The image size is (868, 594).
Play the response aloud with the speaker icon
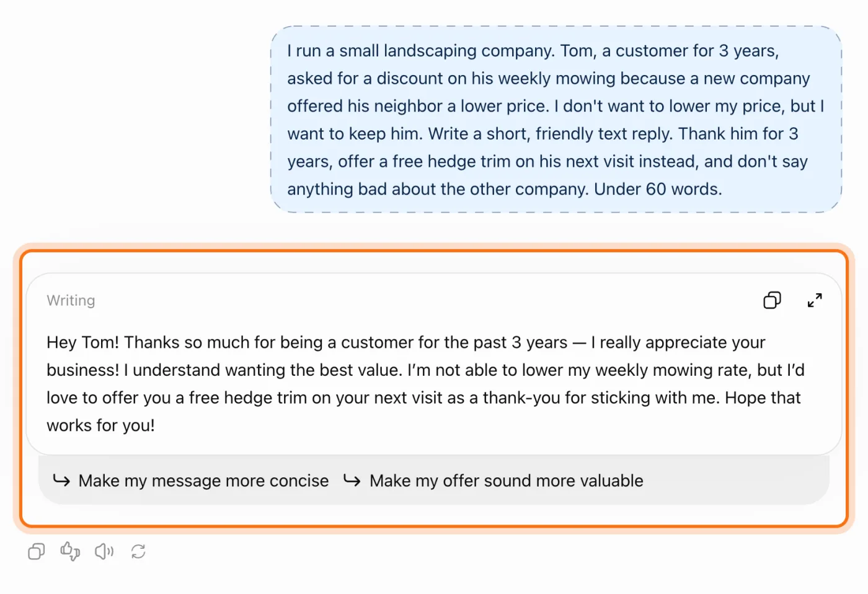point(104,551)
